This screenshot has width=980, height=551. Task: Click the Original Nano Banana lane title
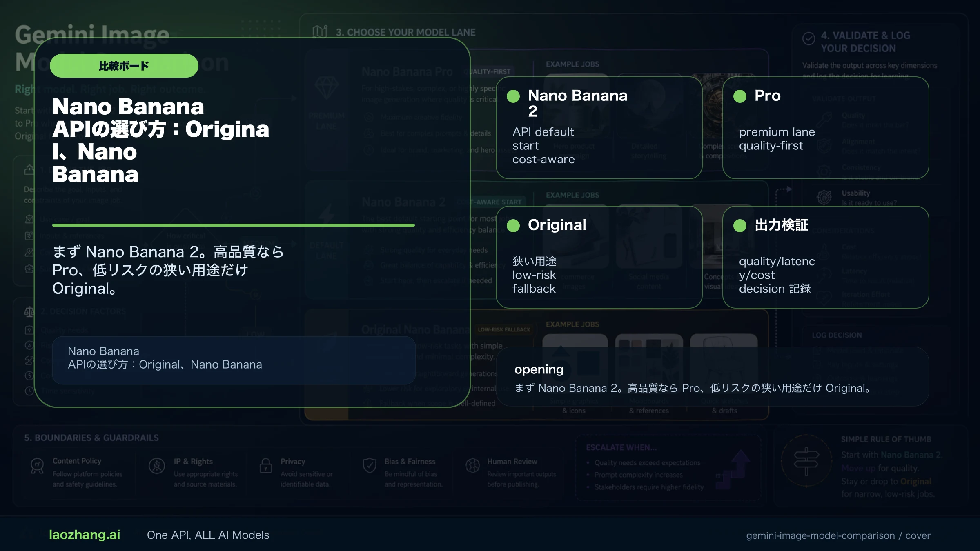(x=415, y=329)
